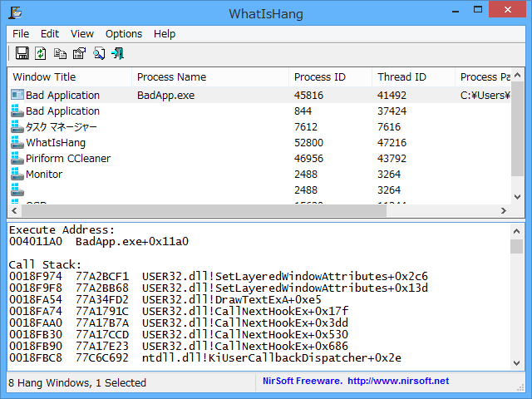Image resolution: width=532 pixels, height=399 pixels.
Task: Click call stack pane scroll up arrow
Action: pyautogui.click(x=517, y=231)
